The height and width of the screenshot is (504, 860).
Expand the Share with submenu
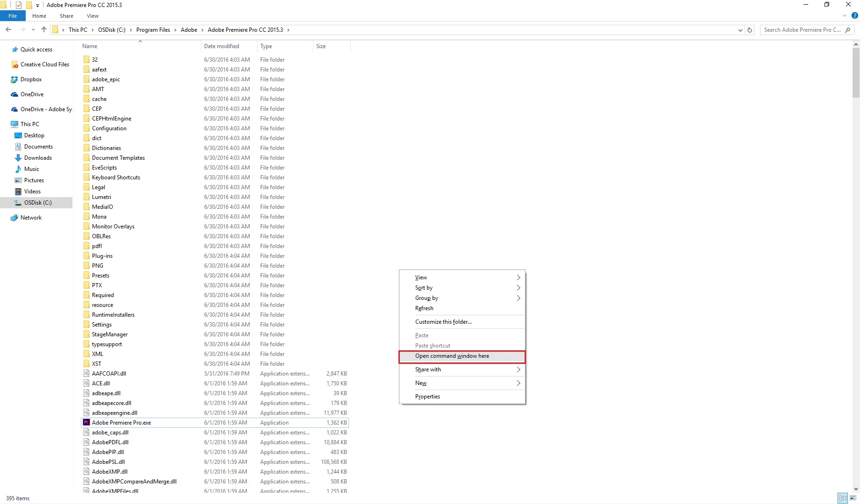[x=519, y=369]
